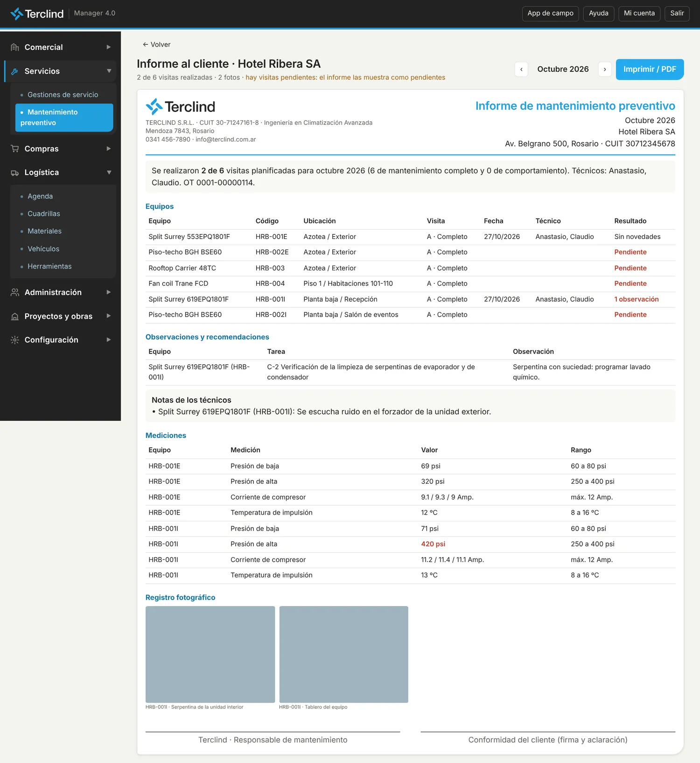Click the 'Octubre 2026' month label
Screen dimensions: 700x763
click(x=563, y=69)
